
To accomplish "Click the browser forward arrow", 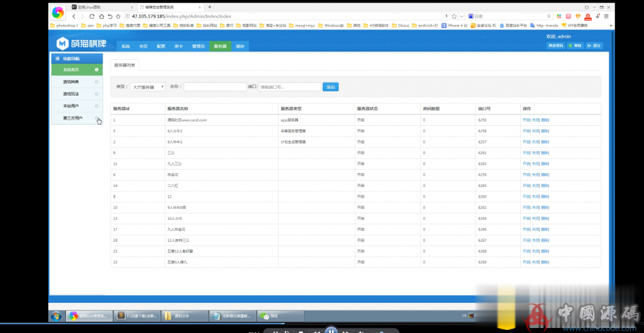I will 82,16.
